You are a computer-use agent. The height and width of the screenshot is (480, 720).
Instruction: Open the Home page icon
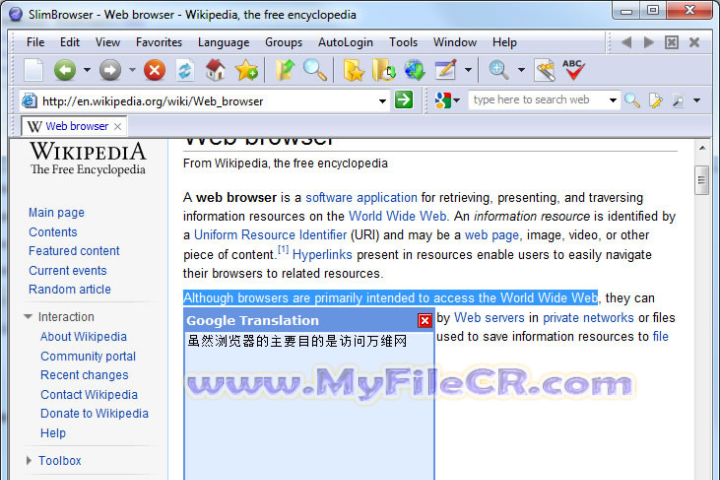(215, 70)
